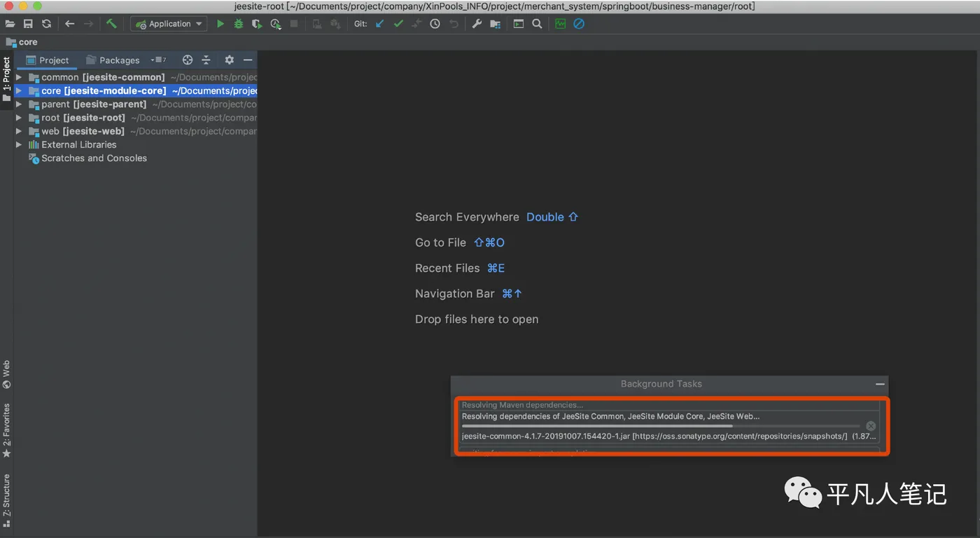
Task: Minimize the Background Tasks popup
Action: pos(880,384)
